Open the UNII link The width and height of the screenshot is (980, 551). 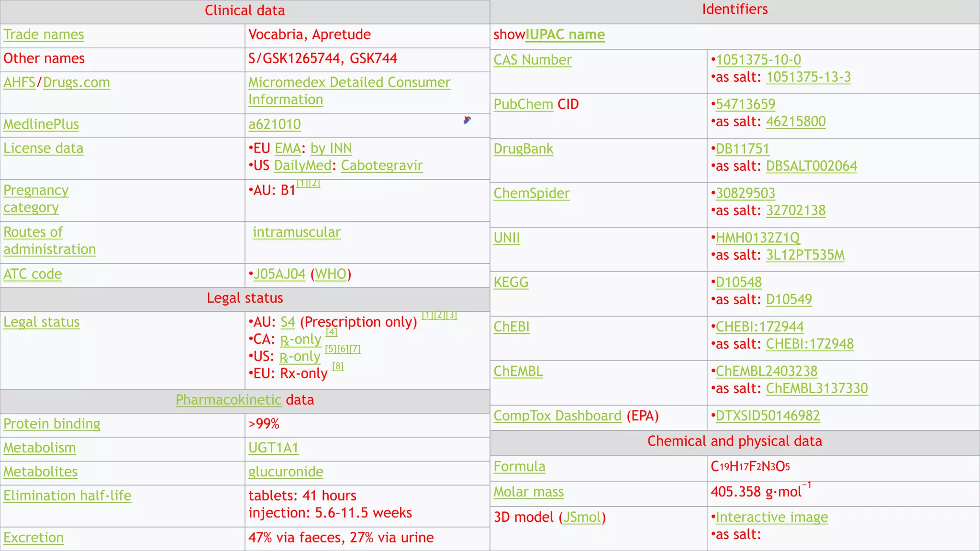coord(507,238)
